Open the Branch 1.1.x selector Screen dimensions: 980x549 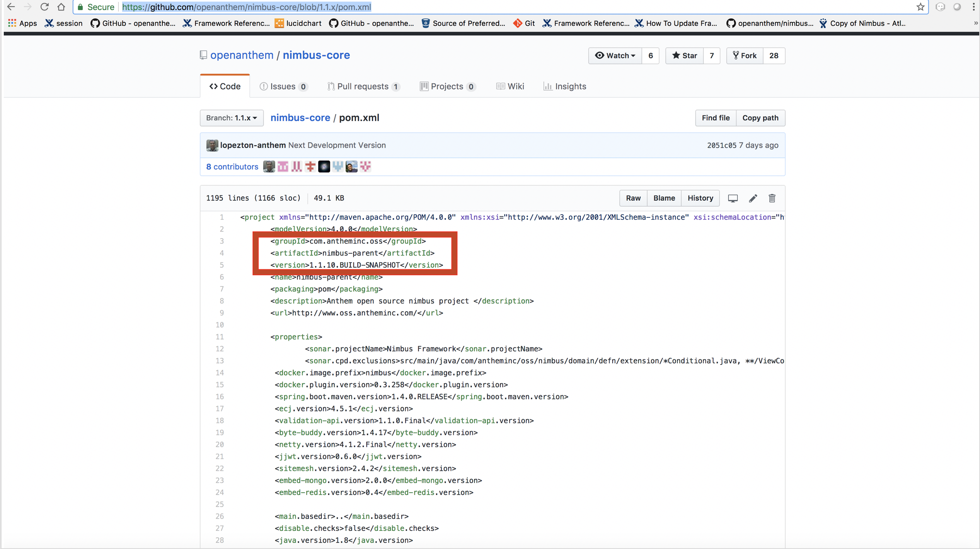click(232, 118)
